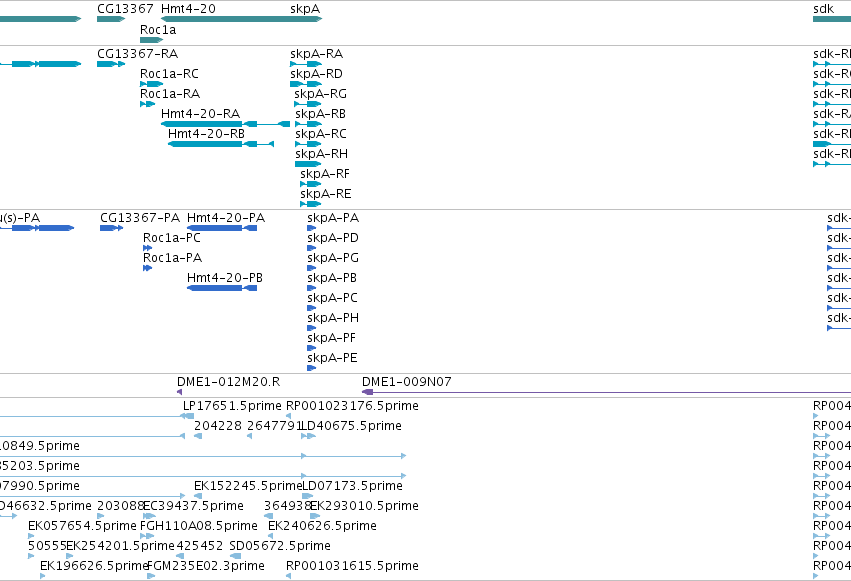This screenshot has height=581, width=851.
Task: Click transcript skpA-RF
Action: coord(325,174)
